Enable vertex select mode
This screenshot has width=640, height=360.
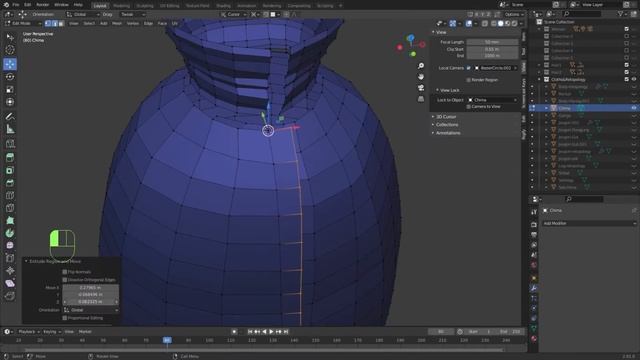point(48,23)
